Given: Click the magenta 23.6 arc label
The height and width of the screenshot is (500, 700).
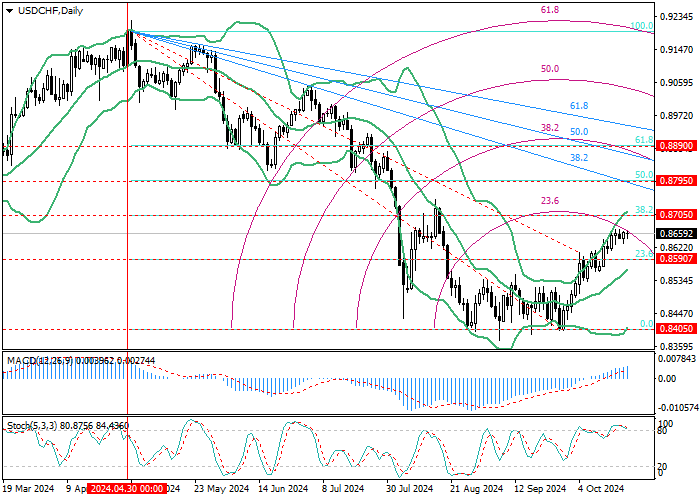Looking at the screenshot, I should [550, 201].
